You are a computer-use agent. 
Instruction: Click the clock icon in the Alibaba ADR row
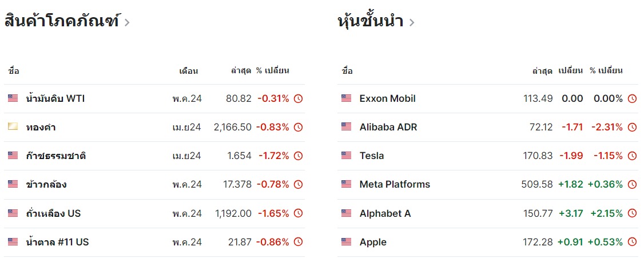pyautogui.click(x=632, y=127)
